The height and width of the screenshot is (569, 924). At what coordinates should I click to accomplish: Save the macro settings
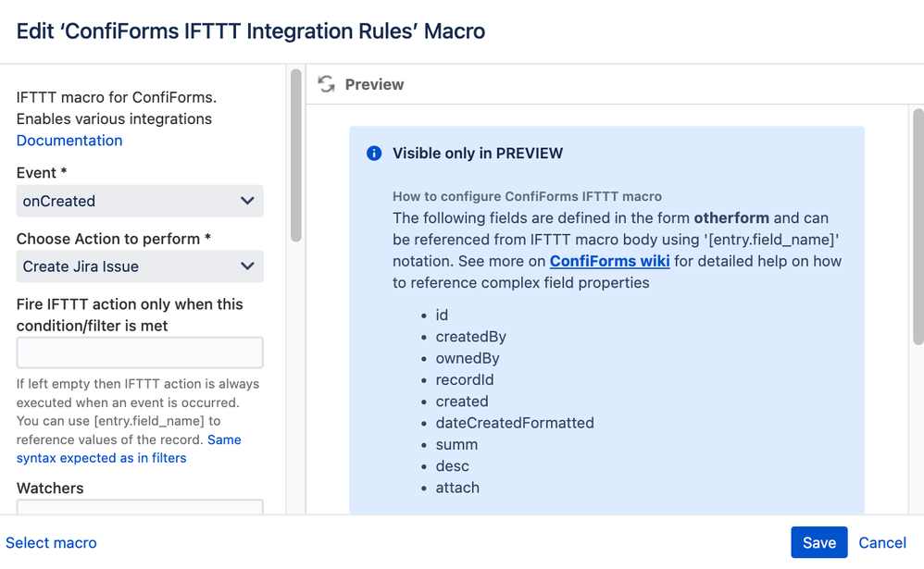(819, 542)
